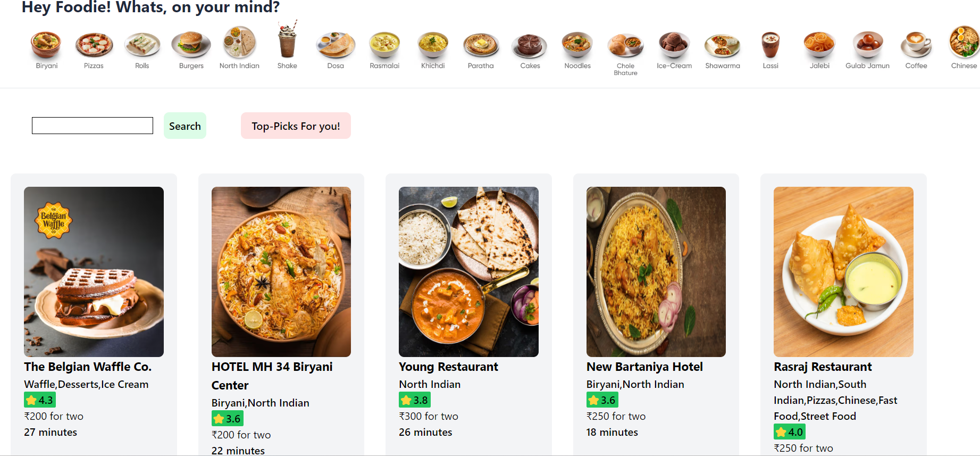980x456 pixels.
Task: Select the Dosa category icon
Action: (336, 45)
